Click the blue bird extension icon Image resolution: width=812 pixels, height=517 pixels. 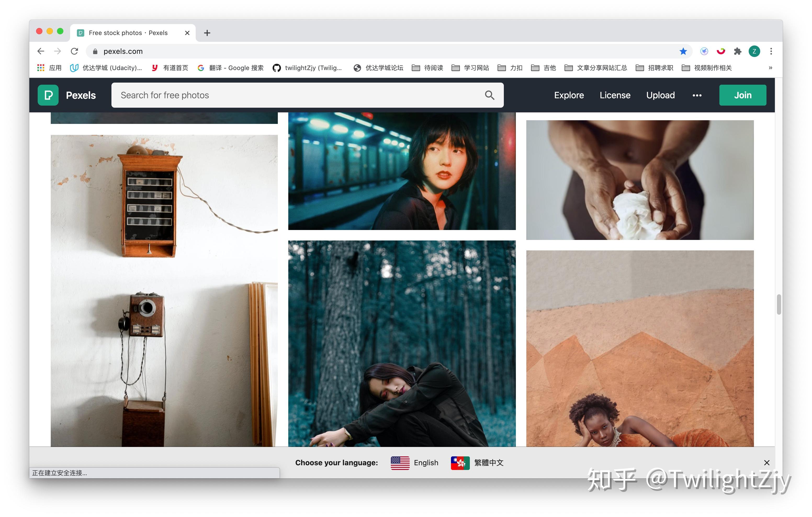[704, 51]
